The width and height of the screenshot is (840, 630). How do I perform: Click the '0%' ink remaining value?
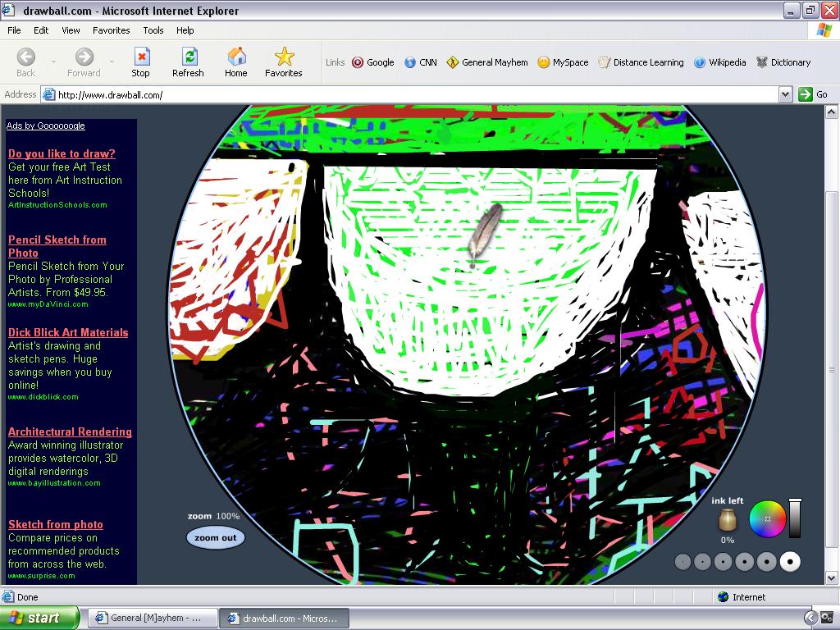click(x=728, y=540)
